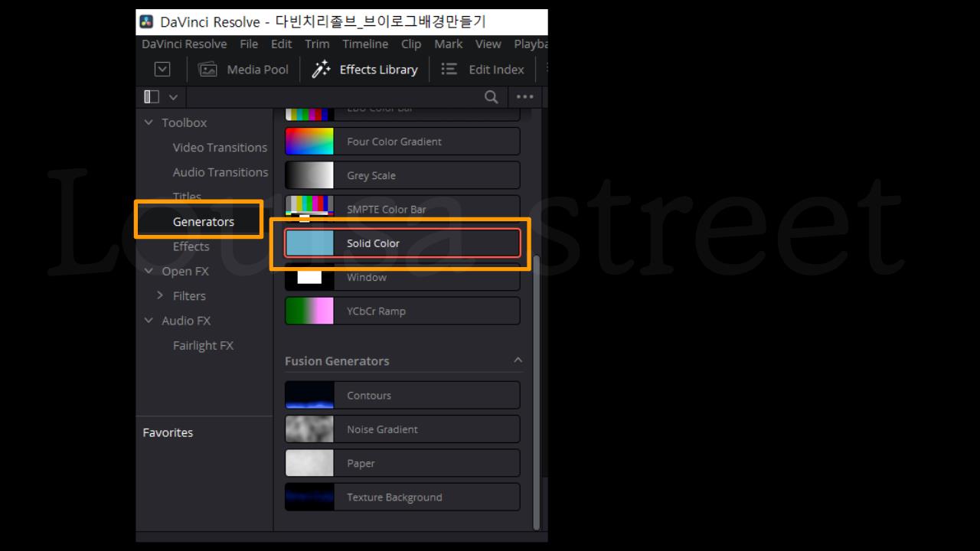Click the Noise Gradient thumbnail
980x551 pixels.
[x=309, y=429]
